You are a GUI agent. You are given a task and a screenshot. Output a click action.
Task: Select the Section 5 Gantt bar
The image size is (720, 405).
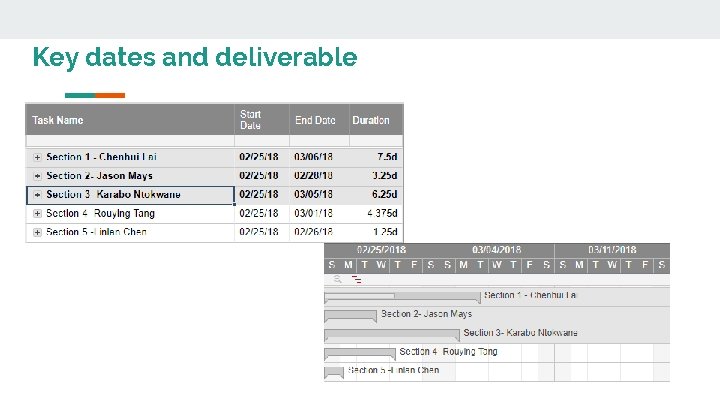tap(334, 372)
